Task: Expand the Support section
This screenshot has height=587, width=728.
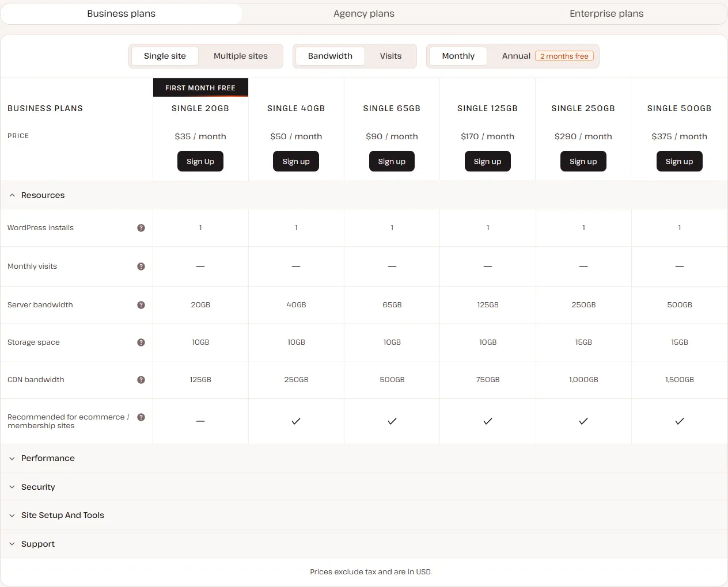Action: [x=364, y=544]
